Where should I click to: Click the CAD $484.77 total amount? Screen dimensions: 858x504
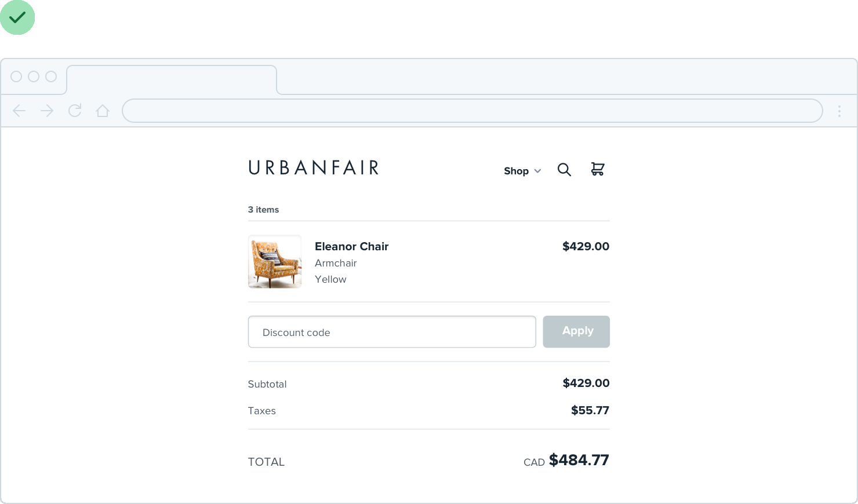click(x=566, y=461)
